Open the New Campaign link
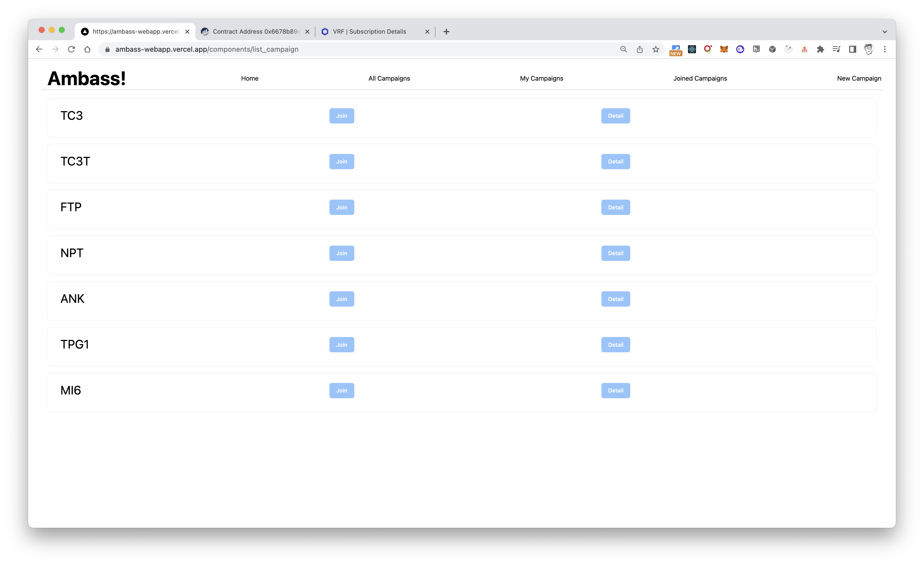The height and width of the screenshot is (565, 924). tap(859, 78)
